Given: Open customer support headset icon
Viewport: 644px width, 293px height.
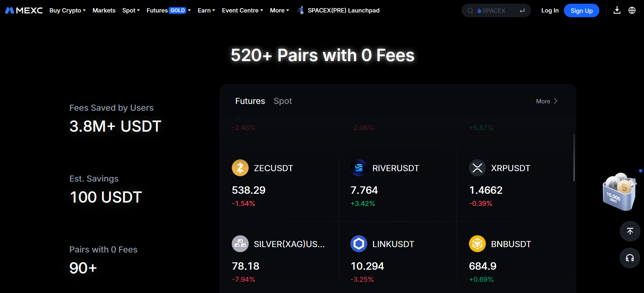Looking at the screenshot, I should (x=630, y=258).
